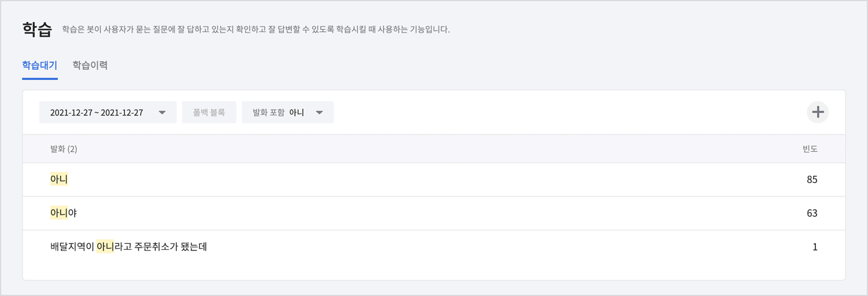Click frequency value 85
Image resolution: width=868 pixels, height=296 pixels.
point(812,179)
